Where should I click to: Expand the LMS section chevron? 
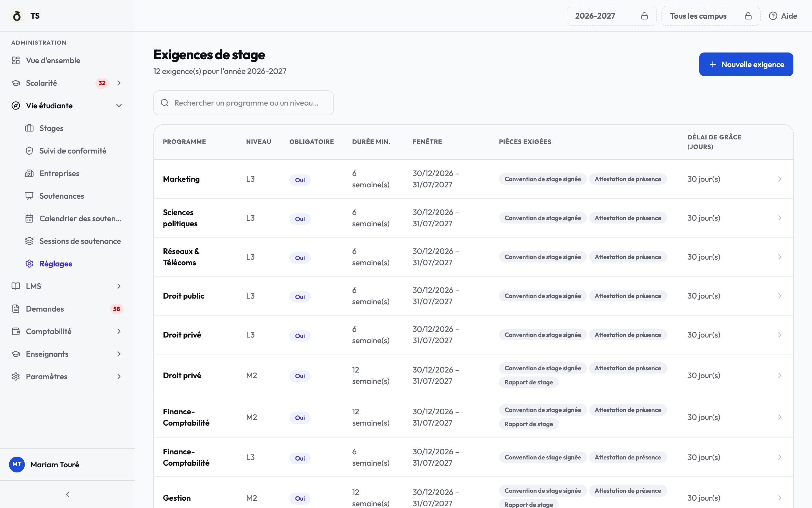coord(119,286)
